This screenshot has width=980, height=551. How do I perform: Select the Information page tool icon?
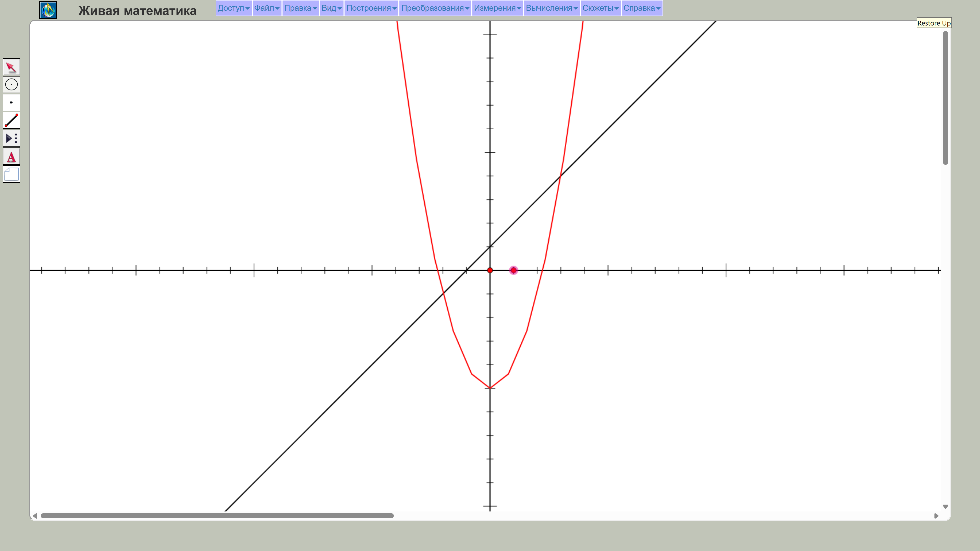(11, 174)
